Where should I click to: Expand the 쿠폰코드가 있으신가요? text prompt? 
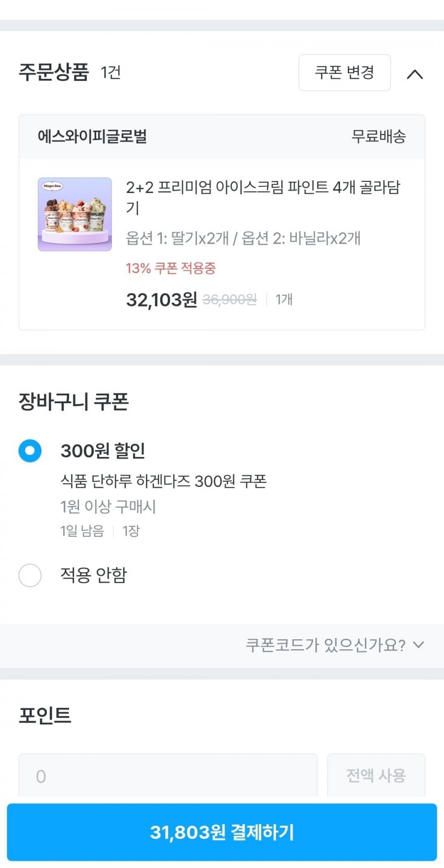tap(325, 645)
